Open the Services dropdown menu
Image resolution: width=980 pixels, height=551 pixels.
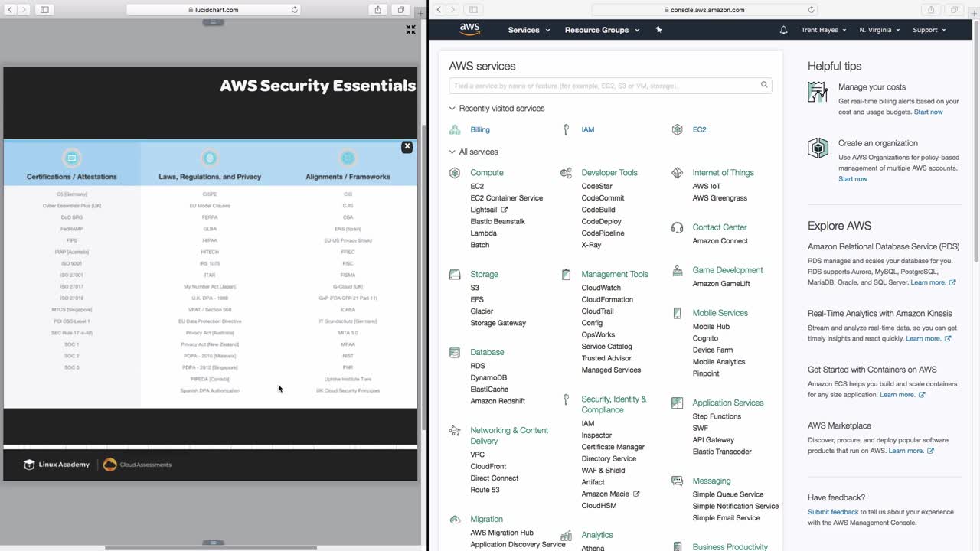pos(529,30)
